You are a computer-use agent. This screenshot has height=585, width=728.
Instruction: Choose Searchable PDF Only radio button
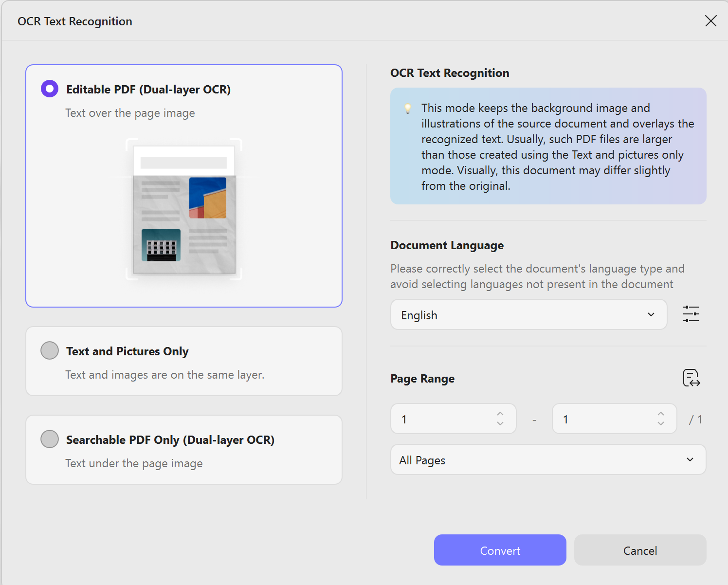pyautogui.click(x=50, y=439)
